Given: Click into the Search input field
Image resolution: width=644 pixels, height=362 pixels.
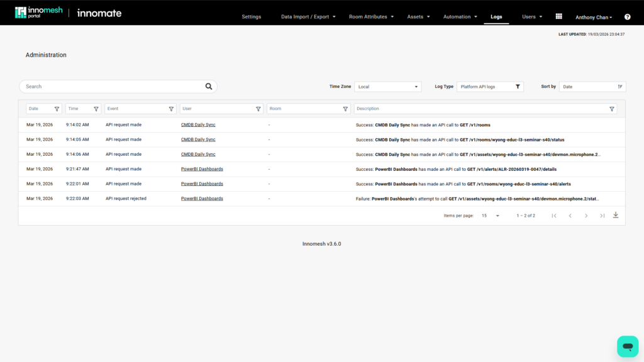Looking at the screenshot, I should (x=113, y=87).
